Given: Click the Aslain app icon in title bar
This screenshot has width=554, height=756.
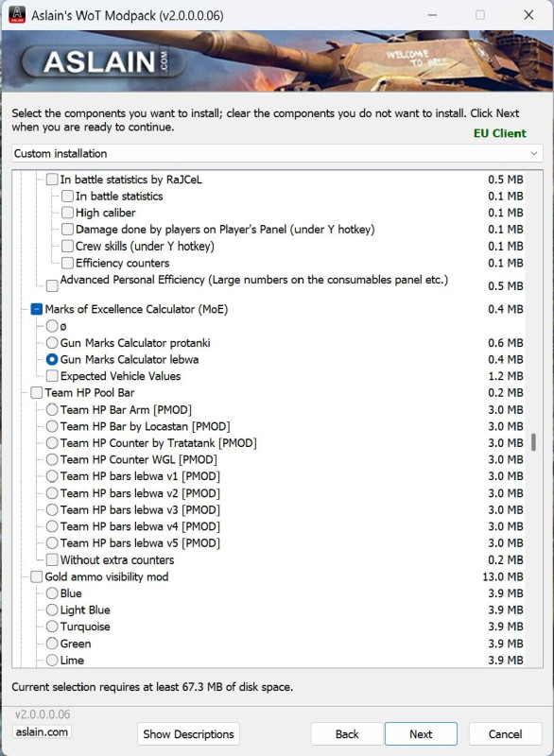Looking at the screenshot, I should 17,14.
